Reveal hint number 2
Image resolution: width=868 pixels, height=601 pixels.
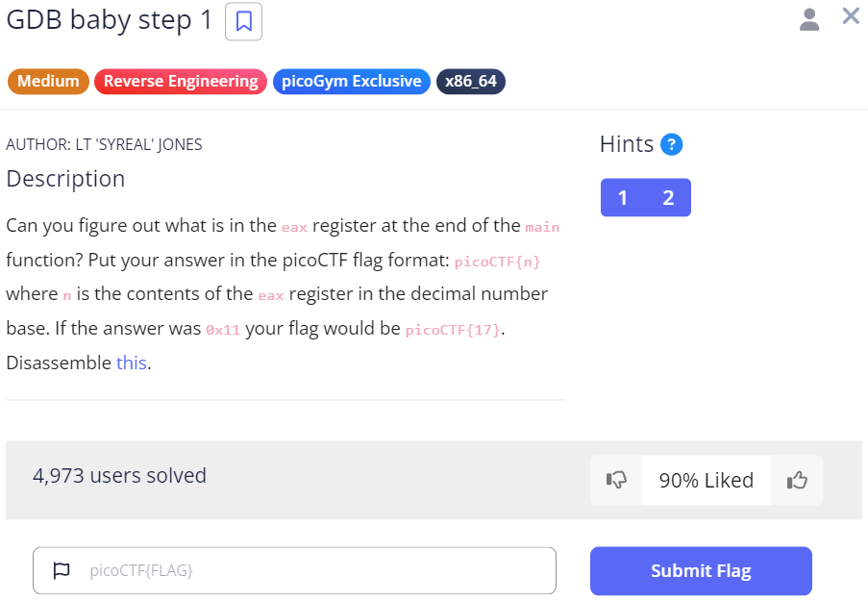(668, 198)
